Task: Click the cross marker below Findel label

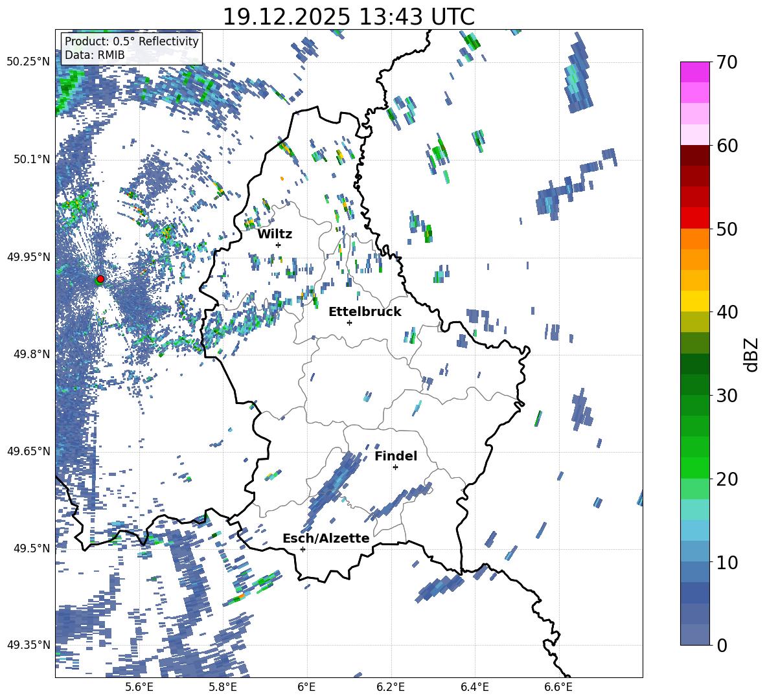Action: click(395, 468)
